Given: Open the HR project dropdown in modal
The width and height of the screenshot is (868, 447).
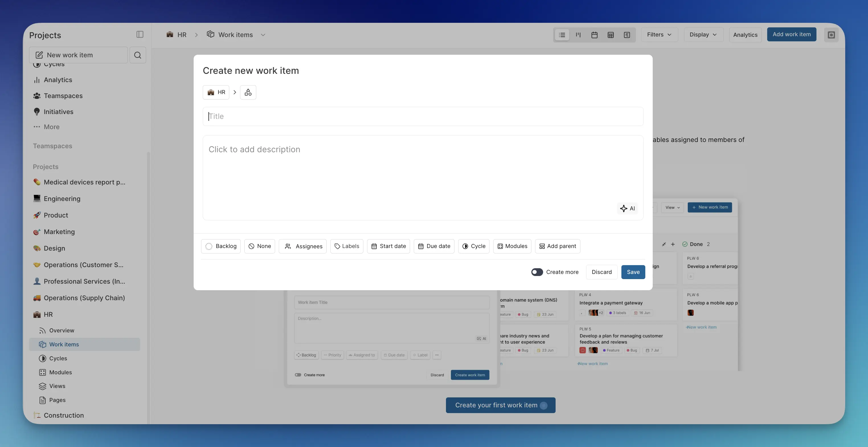Looking at the screenshot, I should coord(216,92).
